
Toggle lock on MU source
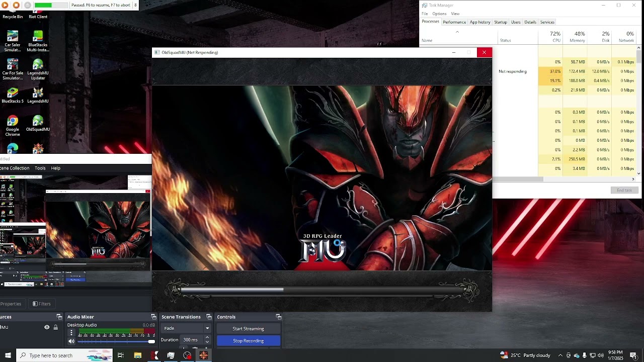55,327
